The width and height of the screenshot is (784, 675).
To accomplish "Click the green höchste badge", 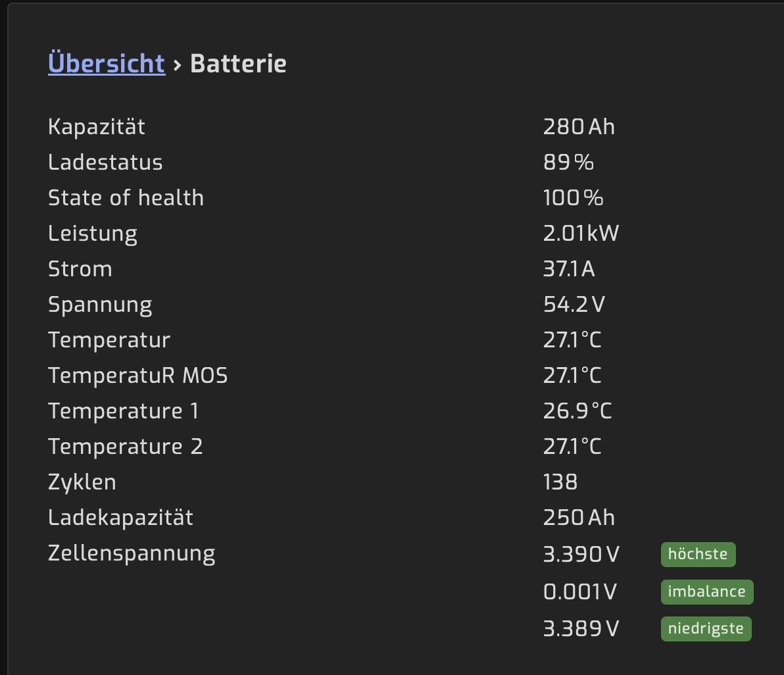I will 698,554.
